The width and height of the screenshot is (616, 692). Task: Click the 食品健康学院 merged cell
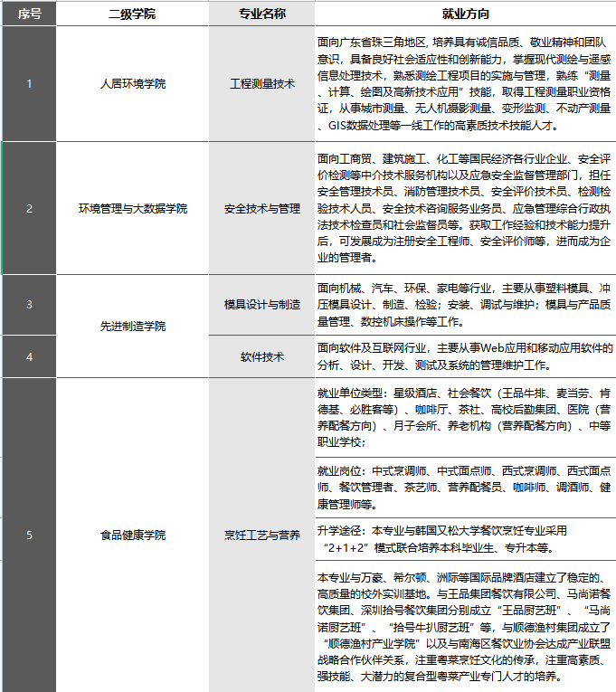click(x=133, y=535)
